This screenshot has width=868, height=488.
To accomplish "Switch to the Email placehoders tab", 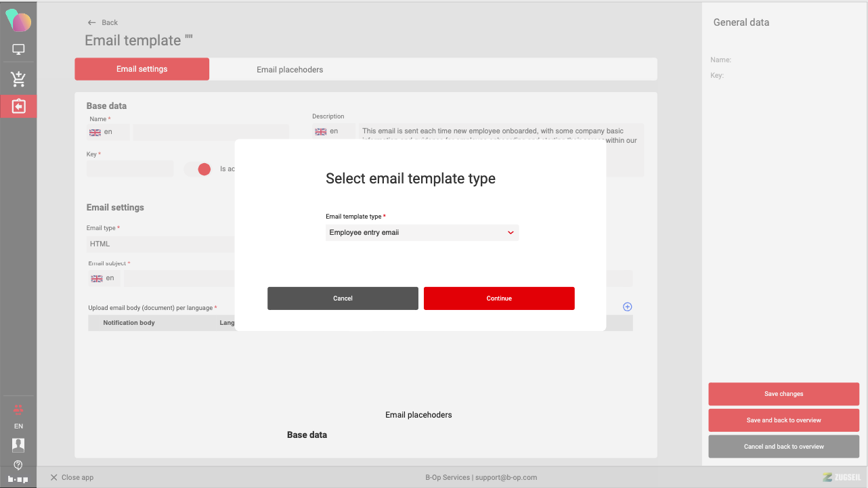I will (290, 70).
